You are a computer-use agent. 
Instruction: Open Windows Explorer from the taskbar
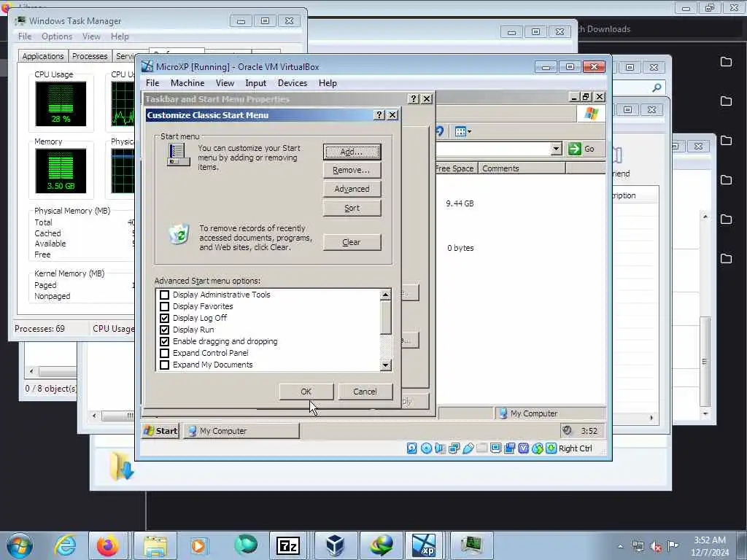155,545
